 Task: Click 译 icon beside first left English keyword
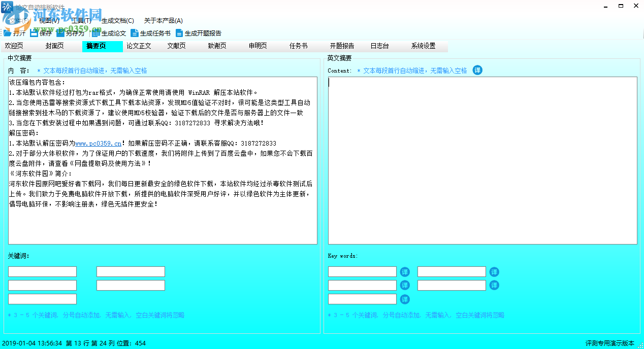tap(405, 272)
